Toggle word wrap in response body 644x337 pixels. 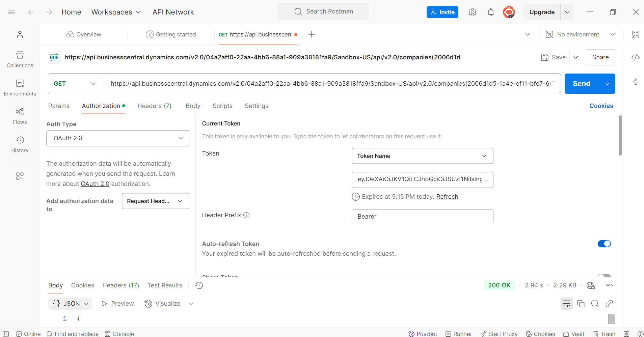567,304
